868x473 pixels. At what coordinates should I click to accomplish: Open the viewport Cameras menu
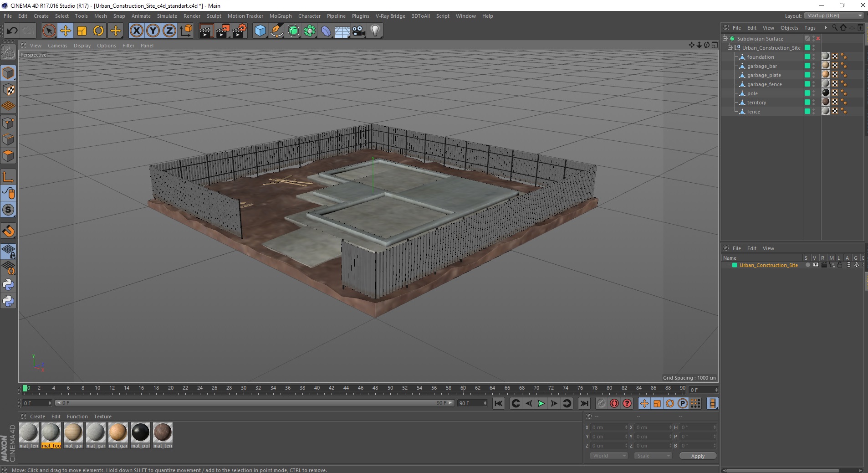pos(57,46)
